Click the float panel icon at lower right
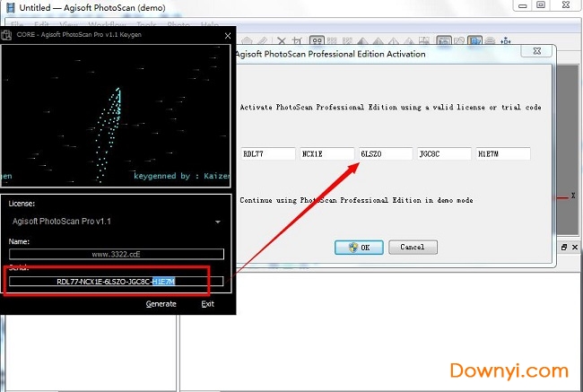The height and width of the screenshot is (392, 583). tap(564, 247)
